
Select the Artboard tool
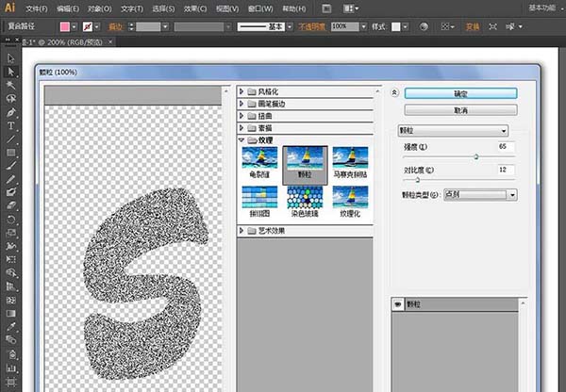10,382
